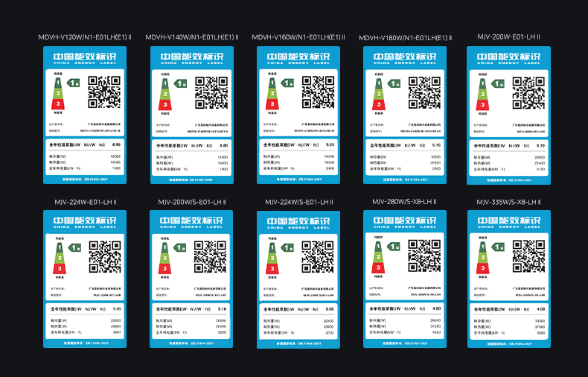Click China Energy Label header on MJV-280W/S-X8-LH card
Viewport: 588px width, 377px height.
(405, 222)
